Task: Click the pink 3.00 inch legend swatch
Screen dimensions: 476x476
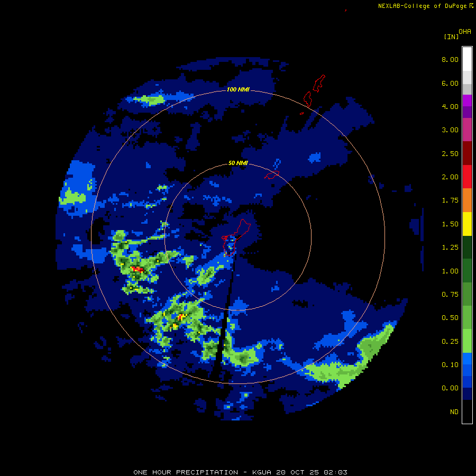Action: coord(467,130)
